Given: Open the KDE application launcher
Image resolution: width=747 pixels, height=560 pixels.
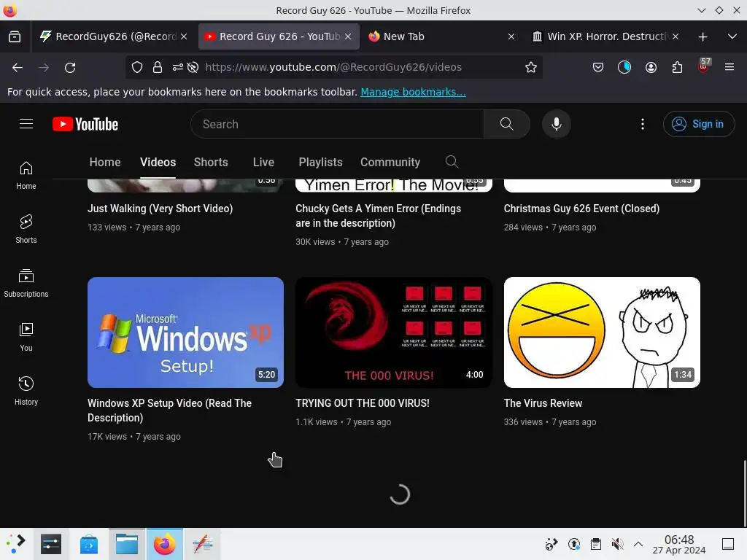Looking at the screenshot, I should (x=16, y=544).
